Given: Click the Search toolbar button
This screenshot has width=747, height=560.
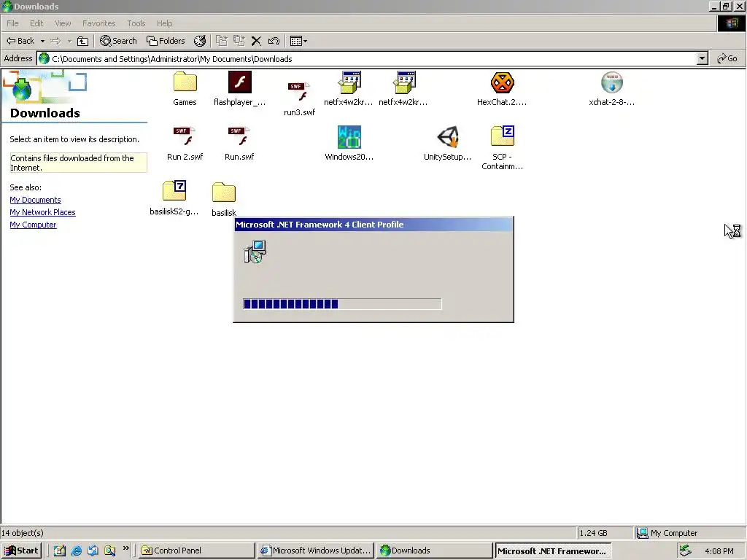Looking at the screenshot, I should point(119,41).
